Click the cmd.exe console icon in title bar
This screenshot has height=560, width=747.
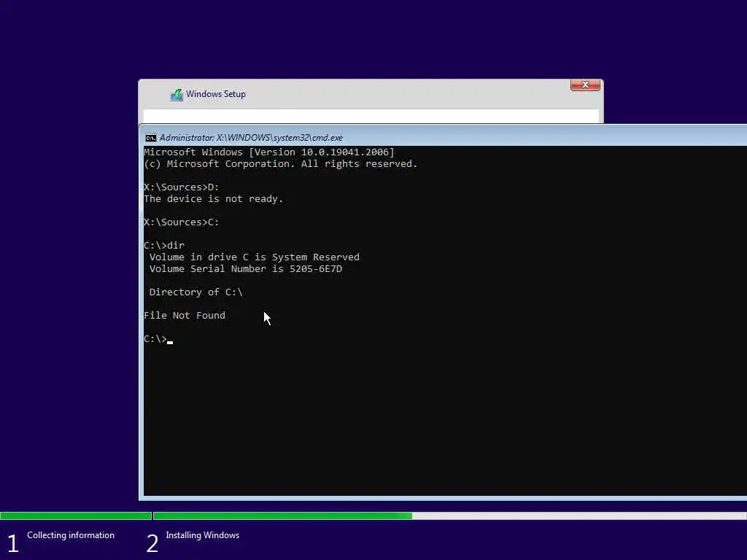[150, 138]
